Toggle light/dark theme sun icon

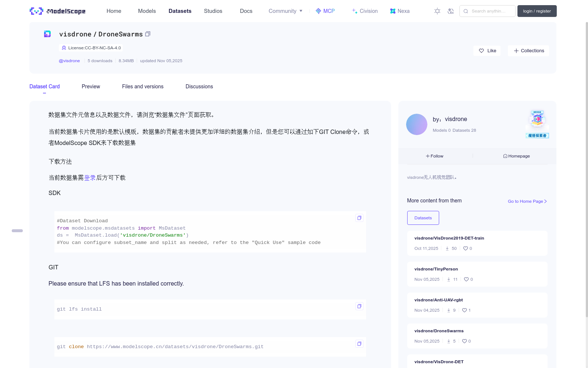[437, 11]
